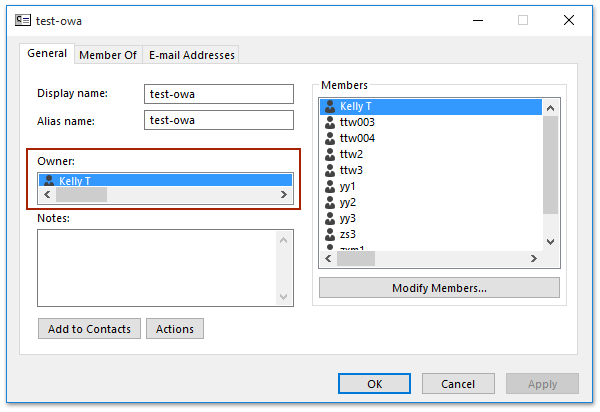Click the Members list scroll up arrow
The height and width of the screenshot is (412, 600).
click(550, 108)
